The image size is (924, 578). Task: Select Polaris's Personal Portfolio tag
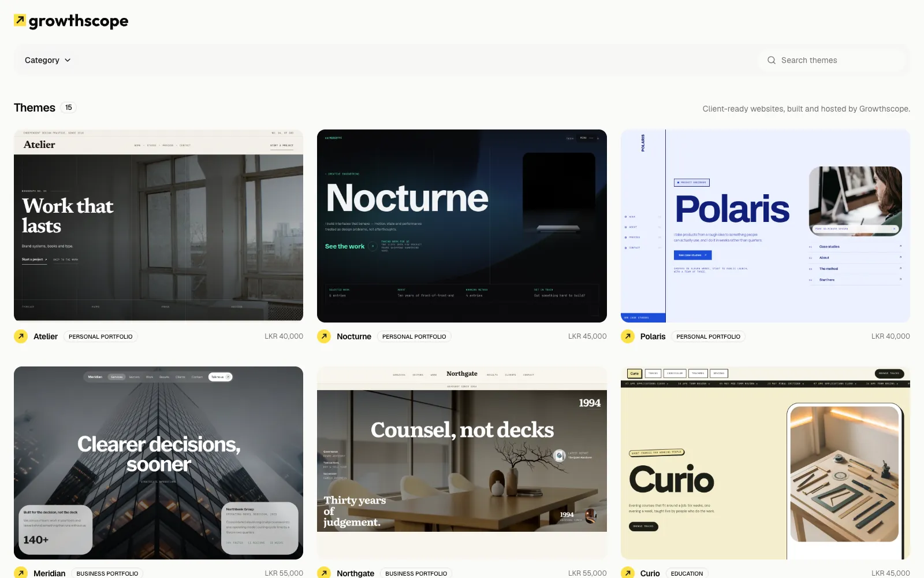pos(708,336)
